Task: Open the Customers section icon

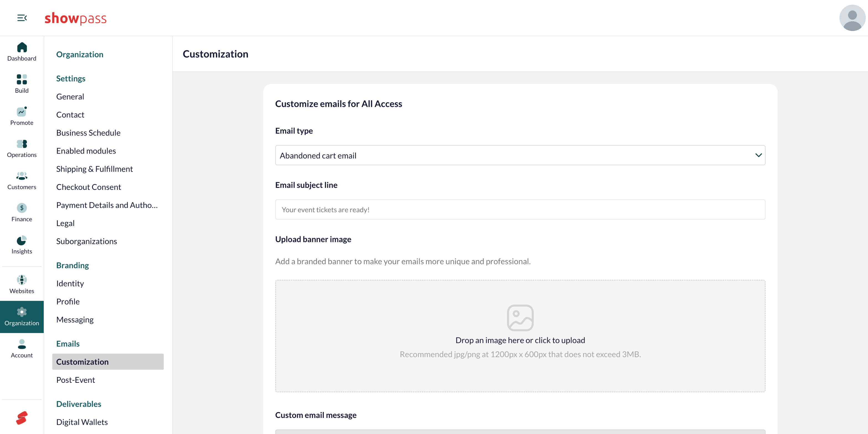Action: pos(22,175)
